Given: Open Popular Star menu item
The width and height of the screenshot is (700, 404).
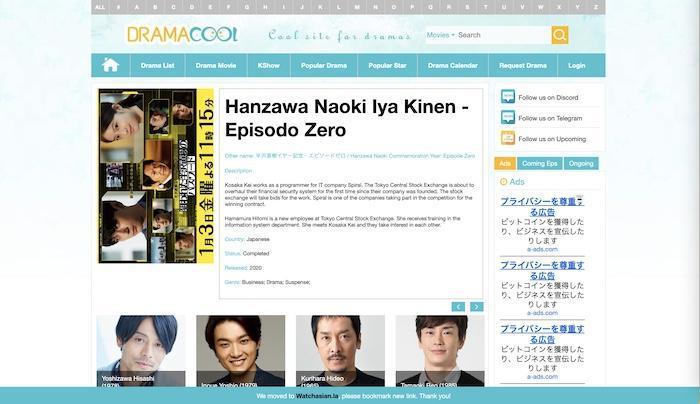Looking at the screenshot, I should pos(387,65).
